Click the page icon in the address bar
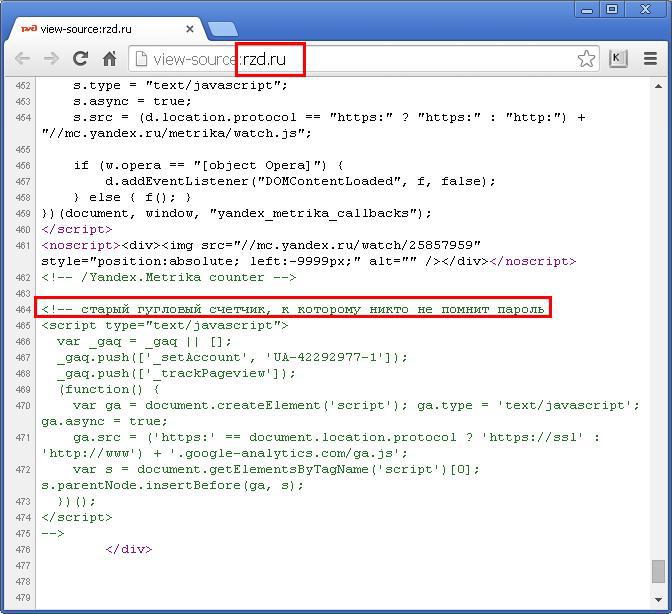The height and width of the screenshot is (614, 672). pyautogui.click(x=141, y=59)
